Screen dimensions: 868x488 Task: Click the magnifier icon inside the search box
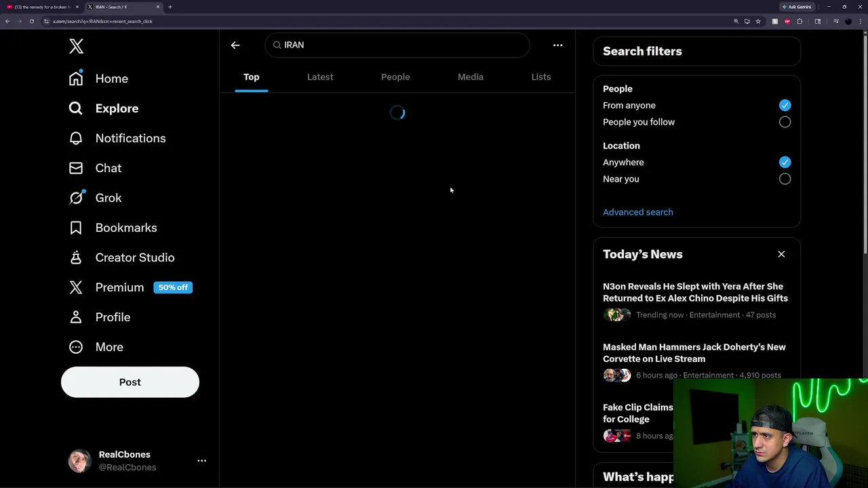pos(277,45)
